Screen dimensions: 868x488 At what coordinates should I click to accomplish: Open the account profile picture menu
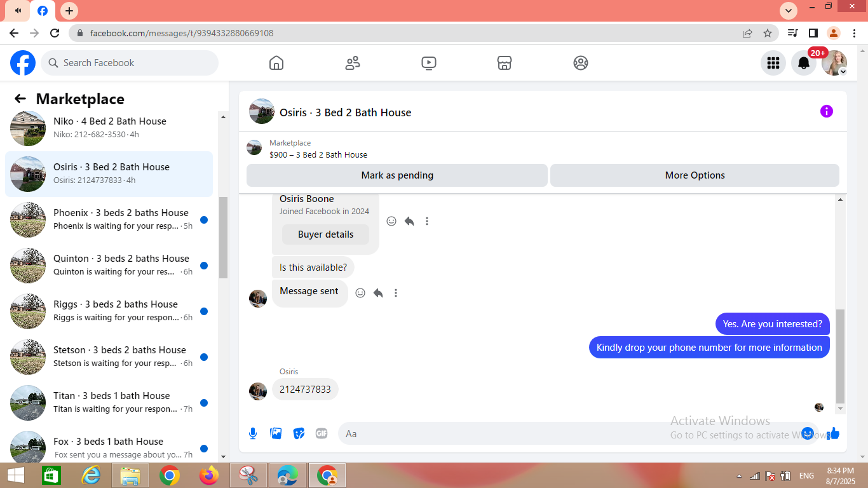pyautogui.click(x=834, y=63)
